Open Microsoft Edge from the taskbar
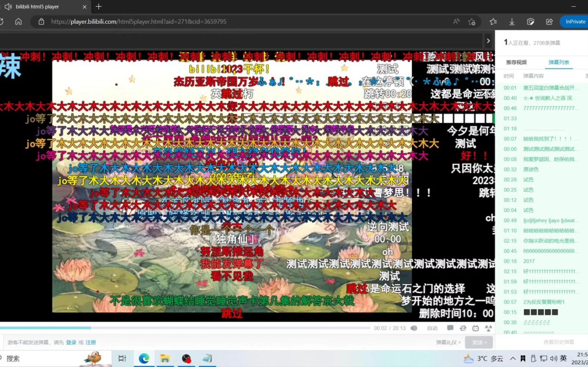The height and width of the screenshot is (367, 588). tap(144, 358)
